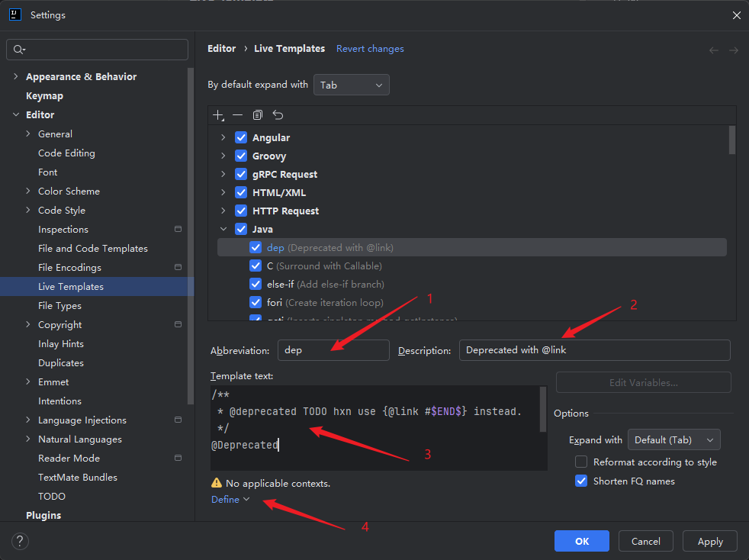Image resolution: width=749 pixels, height=560 pixels.
Task: Click the settings sidebar vertical scrollbar
Action: [191, 236]
